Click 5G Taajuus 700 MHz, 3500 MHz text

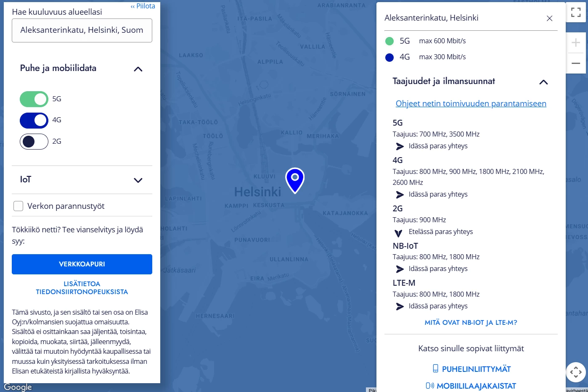click(436, 134)
